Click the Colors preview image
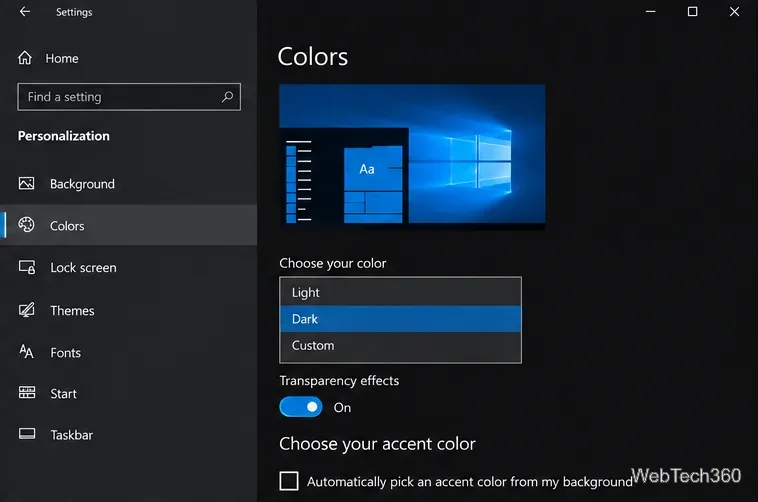The image size is (758, 502). 412,155
